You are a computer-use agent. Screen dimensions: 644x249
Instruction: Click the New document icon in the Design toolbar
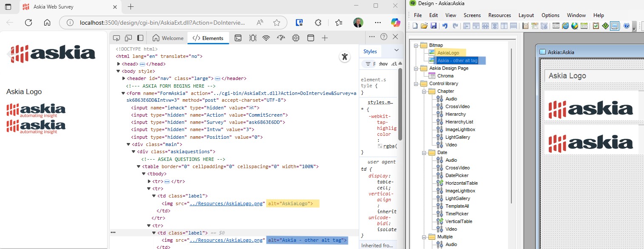[415, 26]
